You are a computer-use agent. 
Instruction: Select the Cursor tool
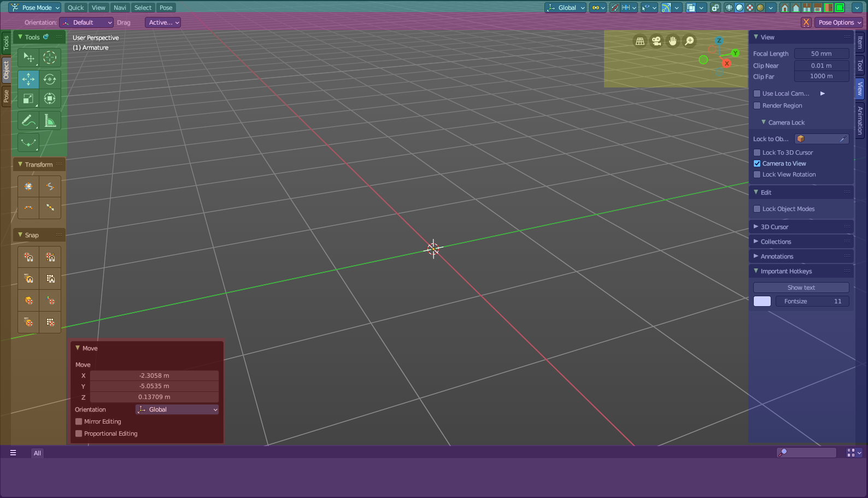[x=50, y=57]
